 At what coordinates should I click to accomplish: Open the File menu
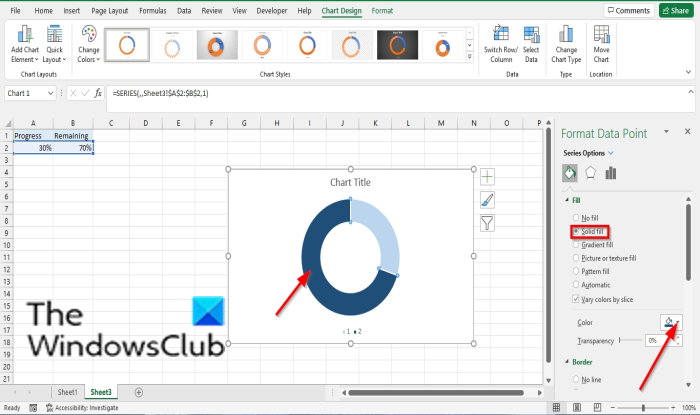(15, 11)
